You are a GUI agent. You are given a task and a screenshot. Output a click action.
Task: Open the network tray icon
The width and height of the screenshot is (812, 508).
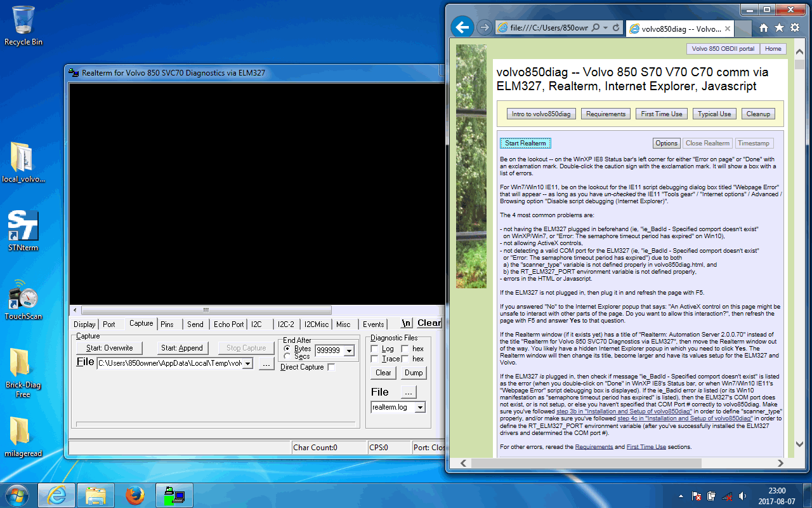pos(727,495)
